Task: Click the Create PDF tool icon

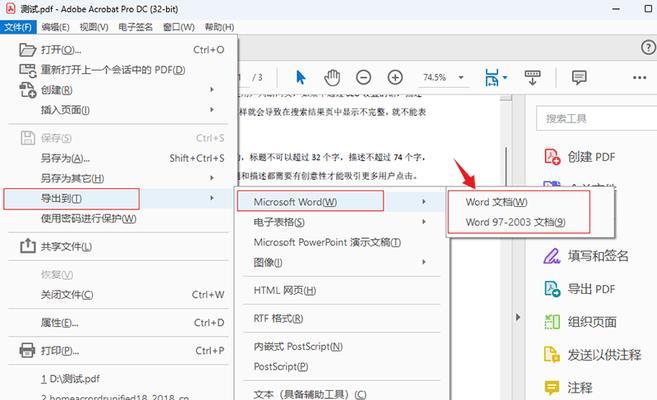Action: [x=552, y=157]
